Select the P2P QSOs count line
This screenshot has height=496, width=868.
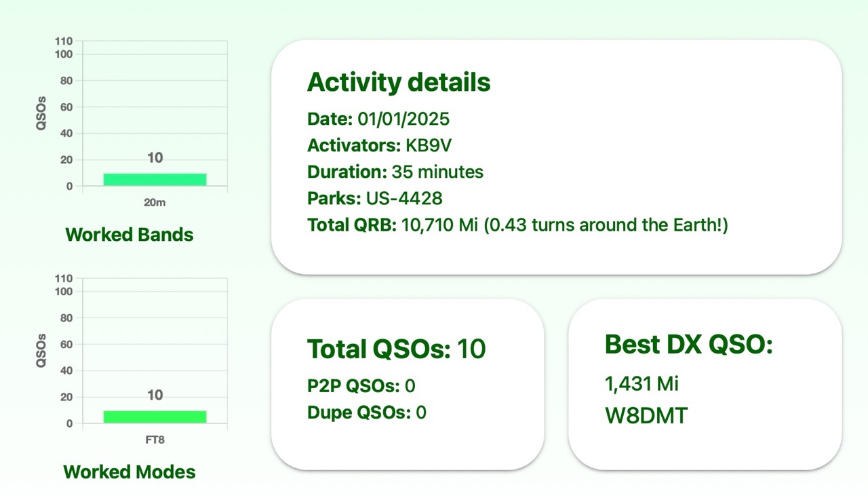pyautogui.click(x=361, y=386)
